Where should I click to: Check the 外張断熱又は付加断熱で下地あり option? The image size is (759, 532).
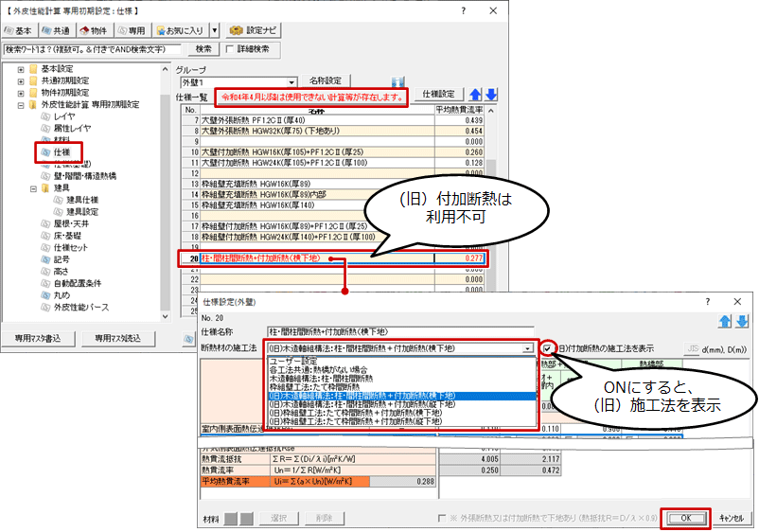(441, 519)
